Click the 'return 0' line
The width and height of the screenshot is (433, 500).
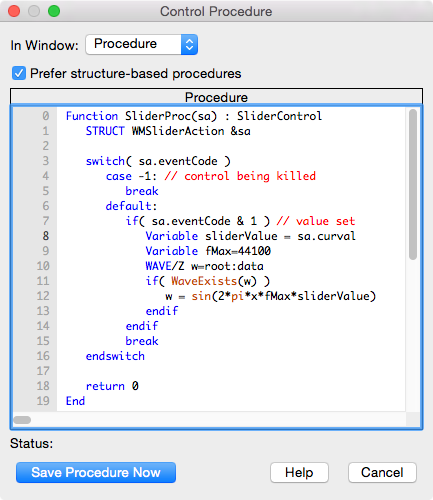(x=112, y=386)
